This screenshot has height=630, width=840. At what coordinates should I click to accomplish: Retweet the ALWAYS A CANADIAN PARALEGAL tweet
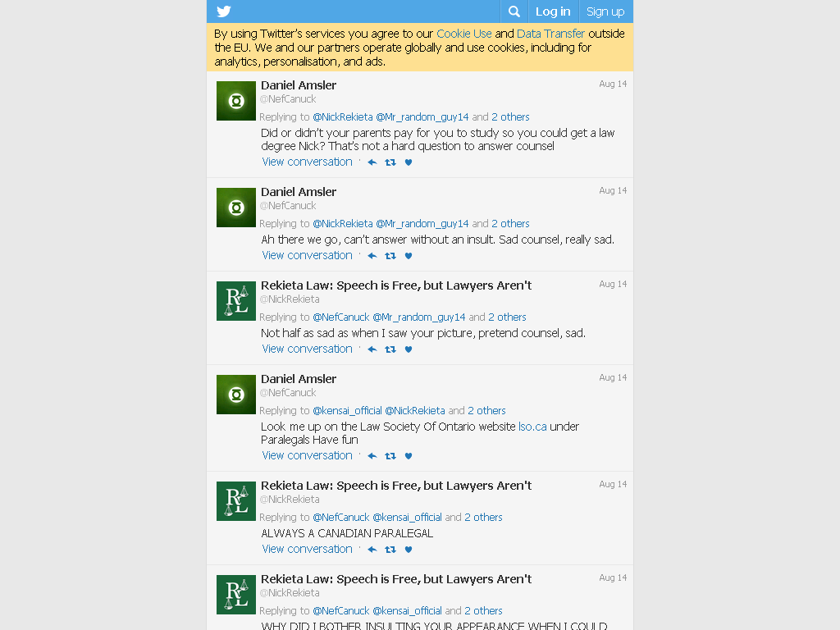[390, 550]
